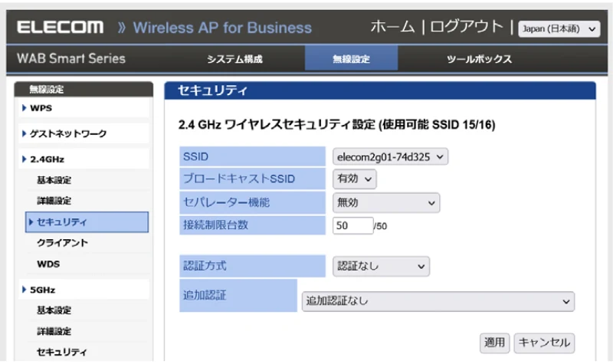The image size is (613, 364).
Task: Click the 追加認証 label
Action: click(205, 295)
